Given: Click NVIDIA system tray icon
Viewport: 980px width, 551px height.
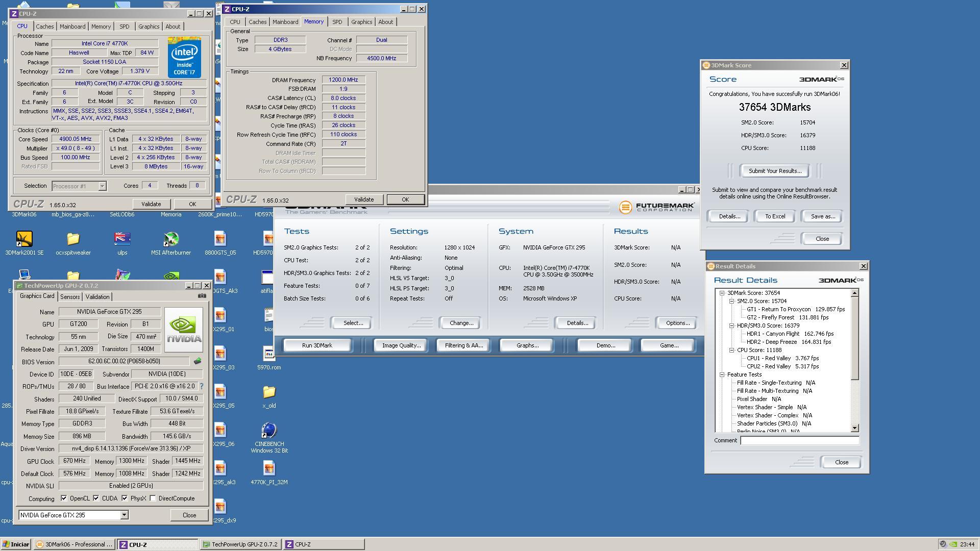Looking at the screenshot, I should (x=953, y=544).
